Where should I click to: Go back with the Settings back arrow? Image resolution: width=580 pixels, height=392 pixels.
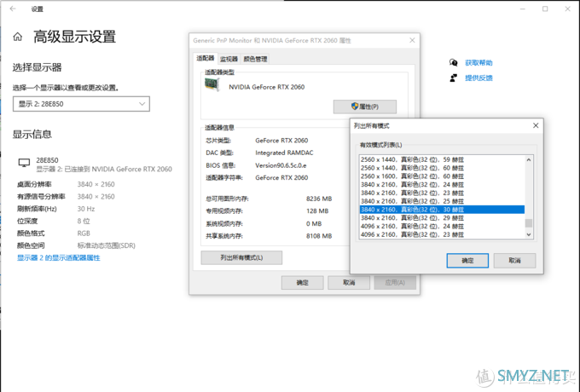pyautogui.click(x=13, y=9)
